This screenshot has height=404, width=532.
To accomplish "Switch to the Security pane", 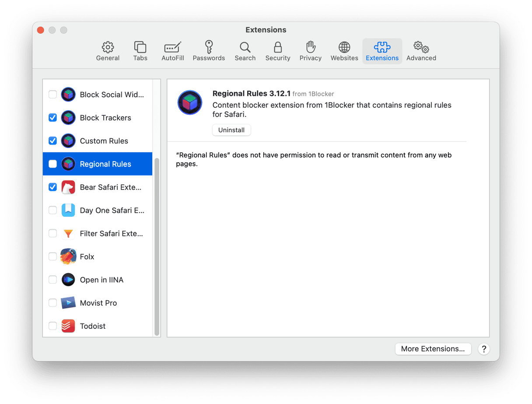I will (x=278, y=51).
